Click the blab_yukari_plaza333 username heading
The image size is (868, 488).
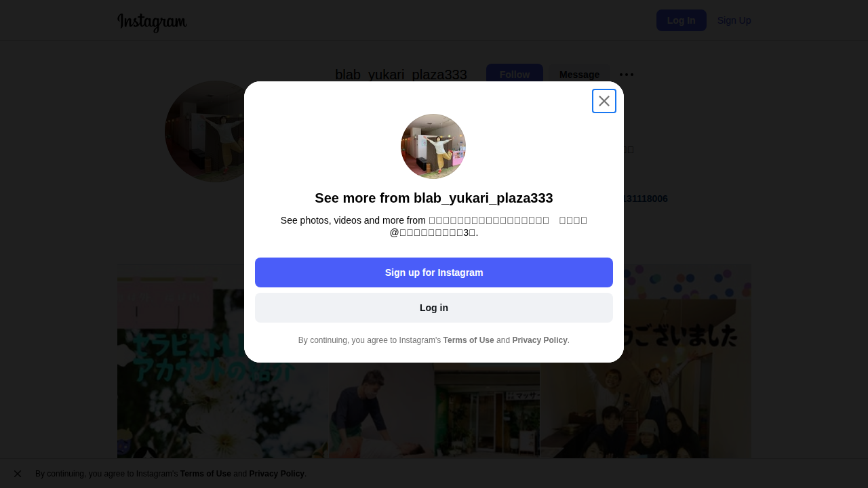click(x=401, y=75)
